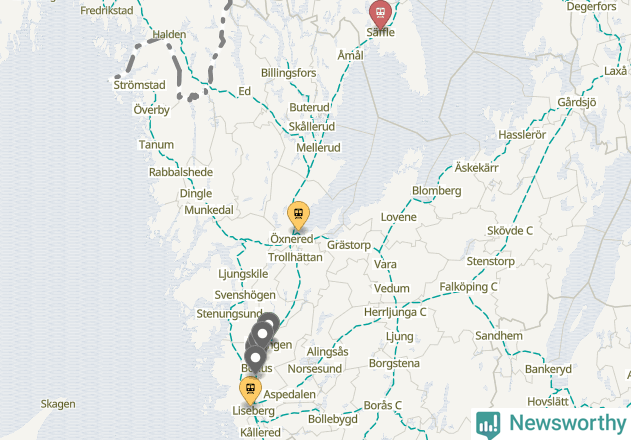631x440 pixels.
Task: Click the Halden station label
Action: pos(169,35)
